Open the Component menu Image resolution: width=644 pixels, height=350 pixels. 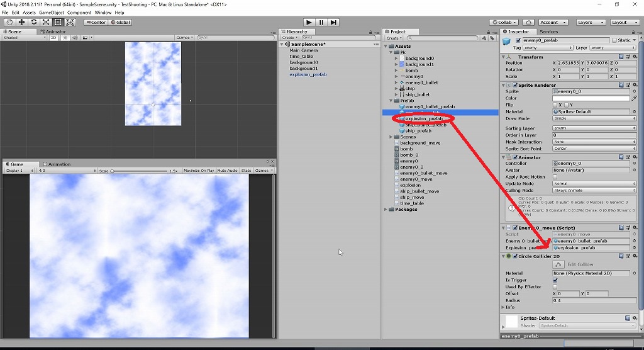[79, 13]
